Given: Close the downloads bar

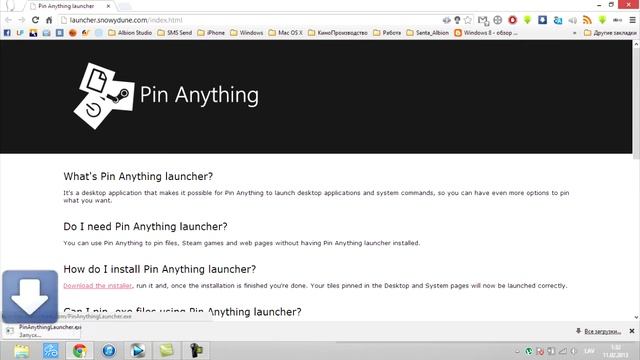Looking at the screenshot, I should [632, 331].
